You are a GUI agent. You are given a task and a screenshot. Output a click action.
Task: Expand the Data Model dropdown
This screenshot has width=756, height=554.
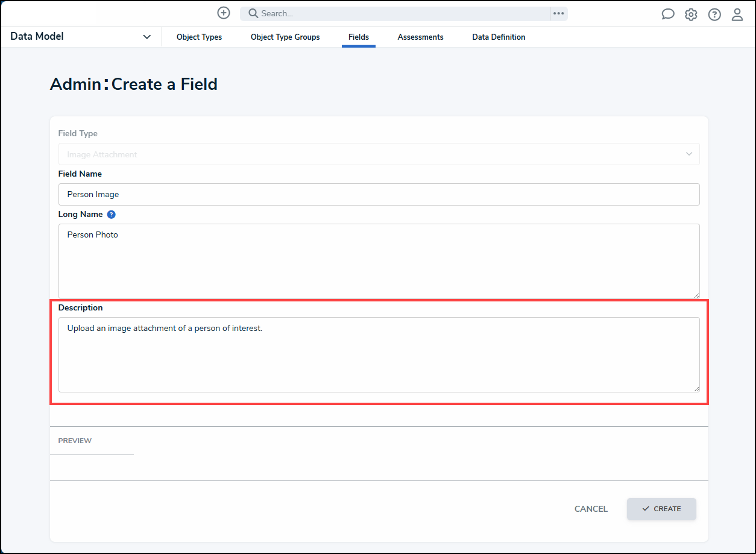[146, 37]
